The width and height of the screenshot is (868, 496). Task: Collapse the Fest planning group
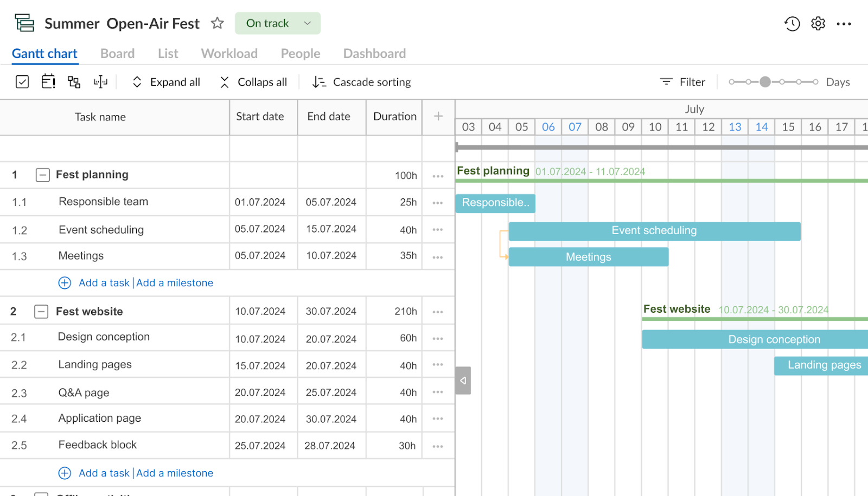click(43, 175)
